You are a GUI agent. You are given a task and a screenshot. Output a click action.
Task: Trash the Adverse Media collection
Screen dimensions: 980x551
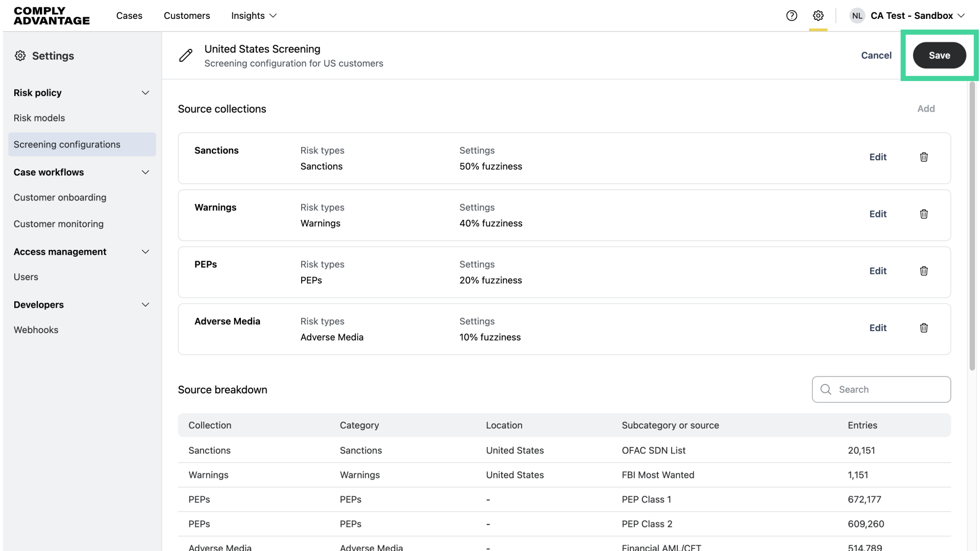point(924,328)
